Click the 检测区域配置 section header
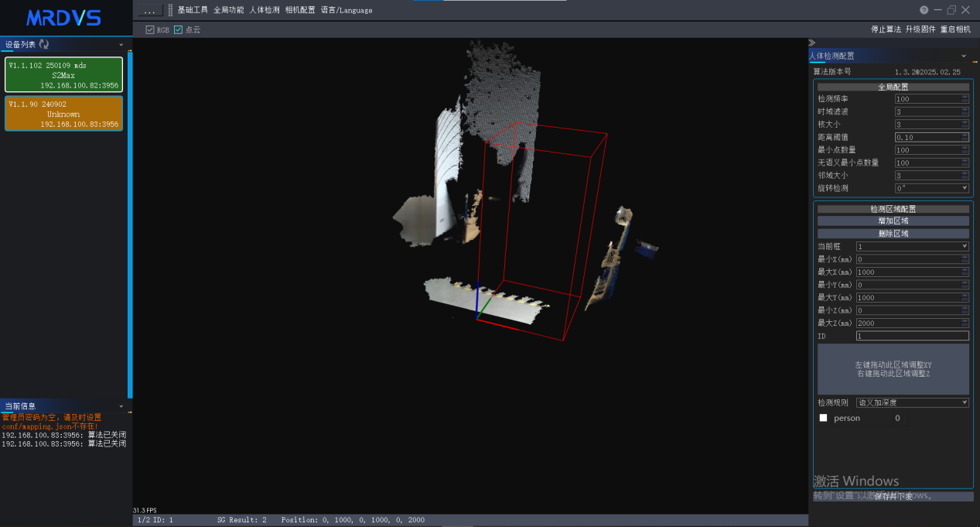 (893, 209)
